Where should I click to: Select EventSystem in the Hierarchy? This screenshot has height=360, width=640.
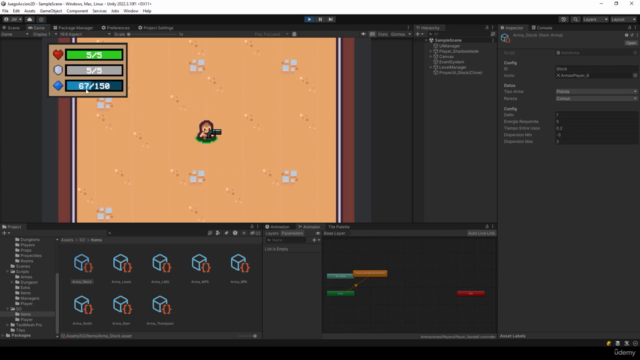coord(451,62)
